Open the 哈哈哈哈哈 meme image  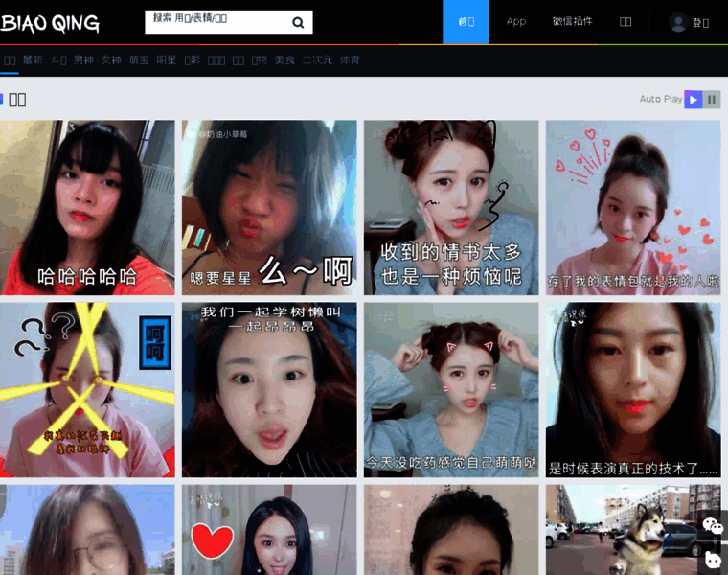pyautogui.click(x=87, y=208)
